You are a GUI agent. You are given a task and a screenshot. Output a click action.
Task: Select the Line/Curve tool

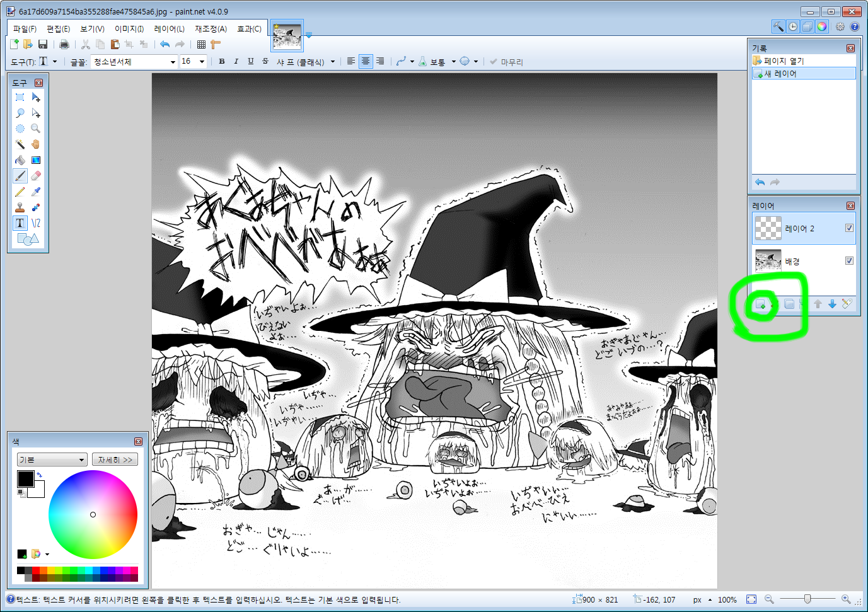pyautogui.click(x=36, y=223)
